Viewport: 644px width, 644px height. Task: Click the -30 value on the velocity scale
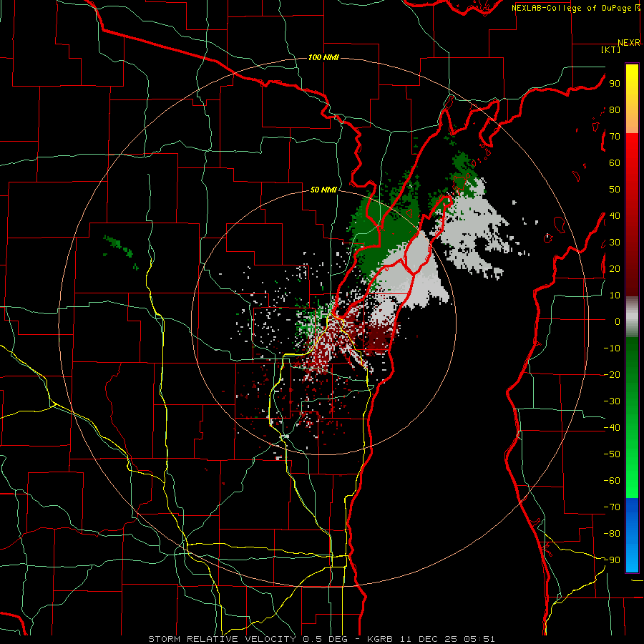[x=612, y=401]
